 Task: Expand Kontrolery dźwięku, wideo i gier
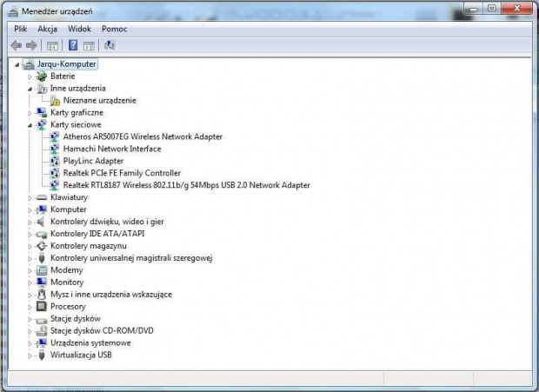click(30, 223)
